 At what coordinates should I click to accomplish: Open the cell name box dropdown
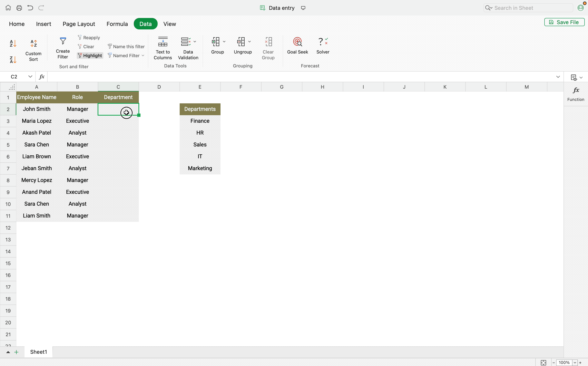[x=30, y=77]
